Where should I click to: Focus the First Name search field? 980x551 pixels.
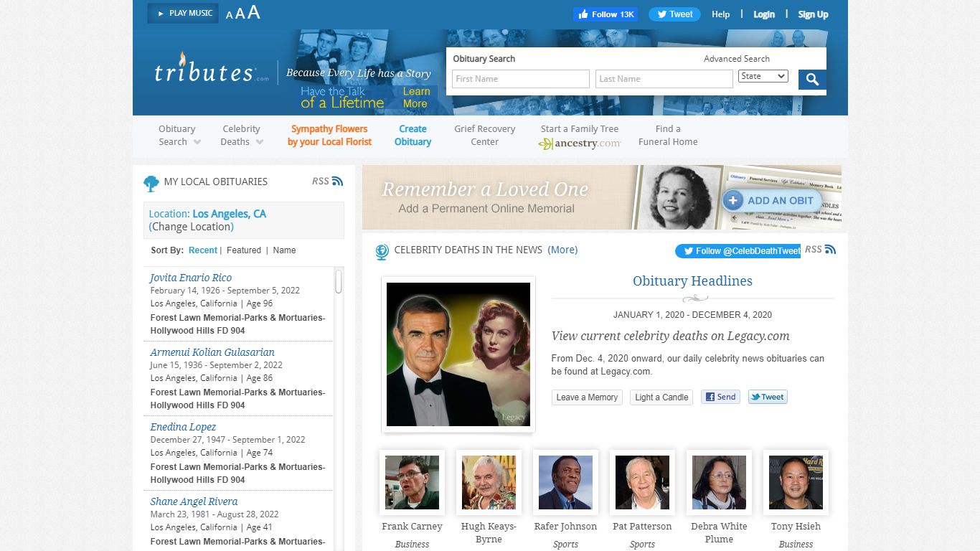(x=520, y=79)
